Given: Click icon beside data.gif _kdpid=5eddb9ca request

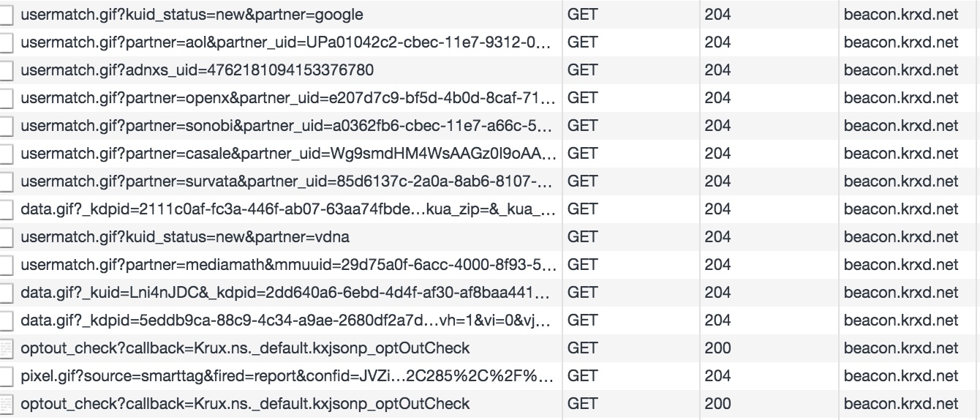Looking at the screenshot, I should (x=6, y=320).
